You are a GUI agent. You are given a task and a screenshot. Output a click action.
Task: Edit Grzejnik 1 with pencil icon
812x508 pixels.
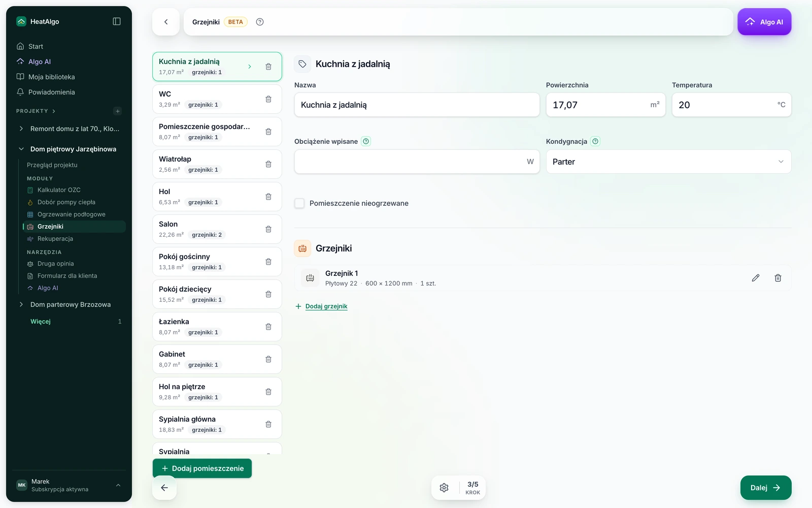(x=756, y=278)
